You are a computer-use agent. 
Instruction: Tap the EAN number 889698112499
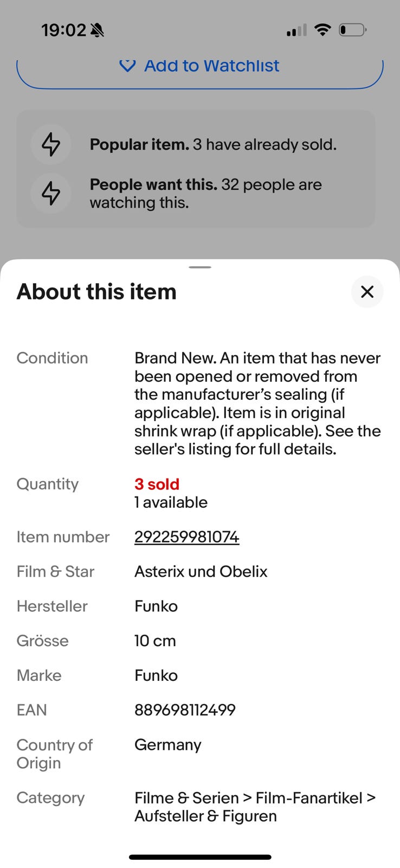[185, 710]
